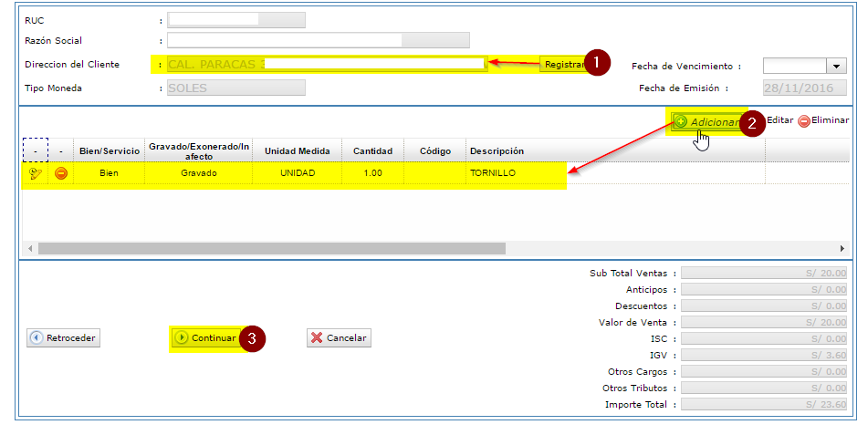Click the Direccion del Cliente field
The height and width of the screenshot is (435, 868).
(327, 65)
